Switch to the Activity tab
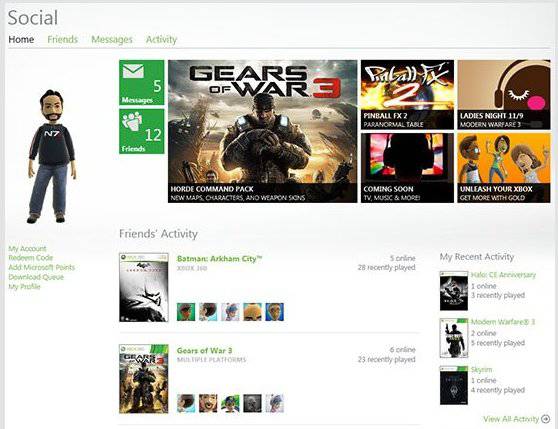Screen dimensions: 558x429 (x=161, y=39)
